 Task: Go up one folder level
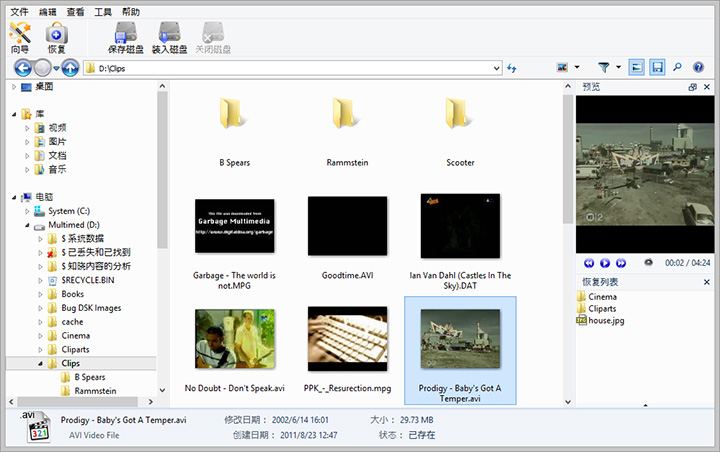[70, 68]
